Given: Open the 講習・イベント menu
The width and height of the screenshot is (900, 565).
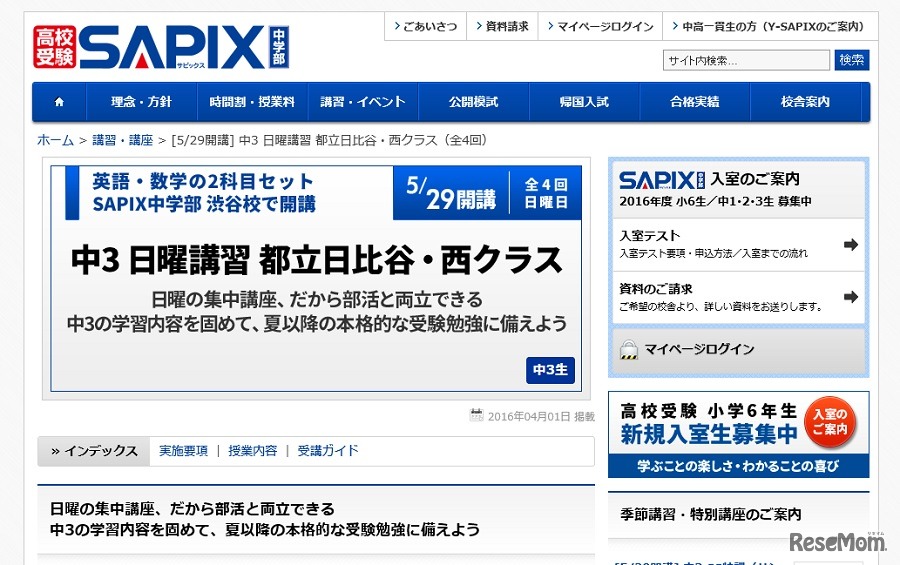Looking at the screenshot, I should click(363, 102).
